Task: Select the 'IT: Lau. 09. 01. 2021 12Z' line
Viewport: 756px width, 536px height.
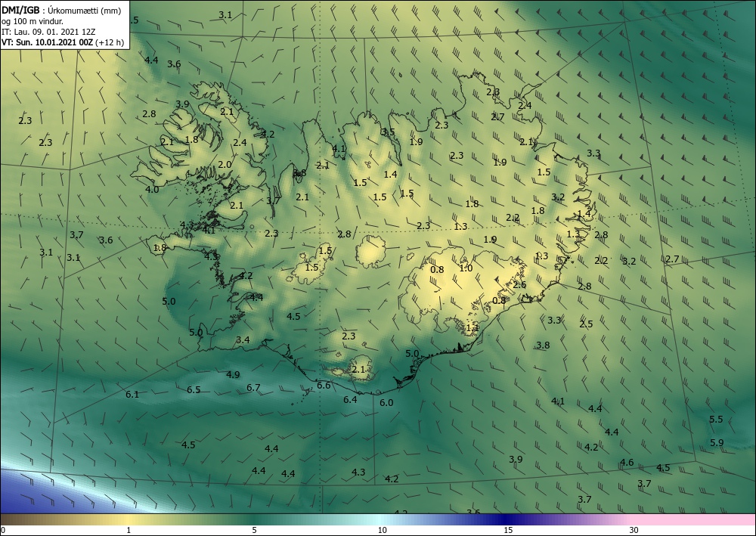Action: click(x=48, y=32)
